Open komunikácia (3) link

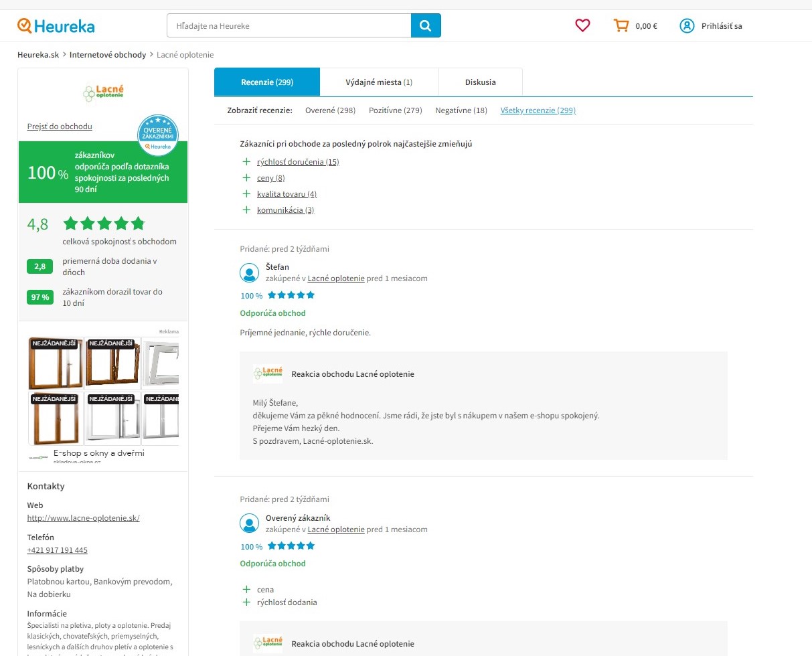(x=286, y=210)
